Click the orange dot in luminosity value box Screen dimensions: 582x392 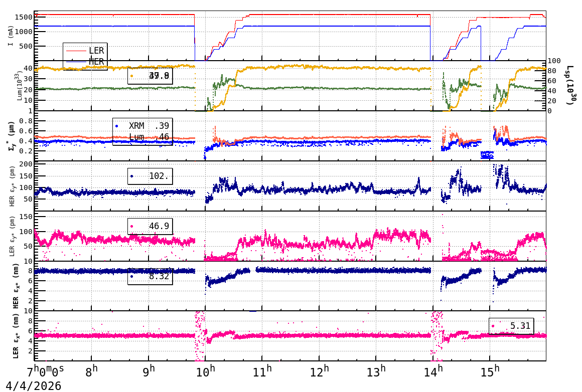pyautogui.click(x=132, y=76)
